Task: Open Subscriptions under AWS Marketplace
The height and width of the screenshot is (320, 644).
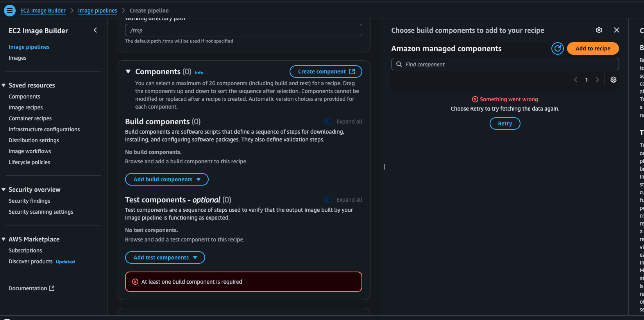Action: click(x=25, y=250)
